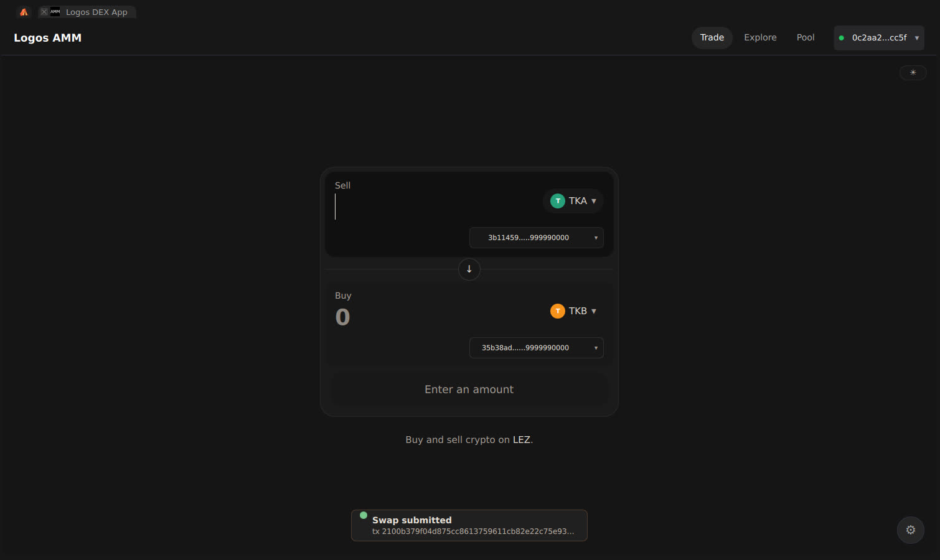Click the Swap submitted notification
This screenshot has width=940, height=560.
point(469,526)
